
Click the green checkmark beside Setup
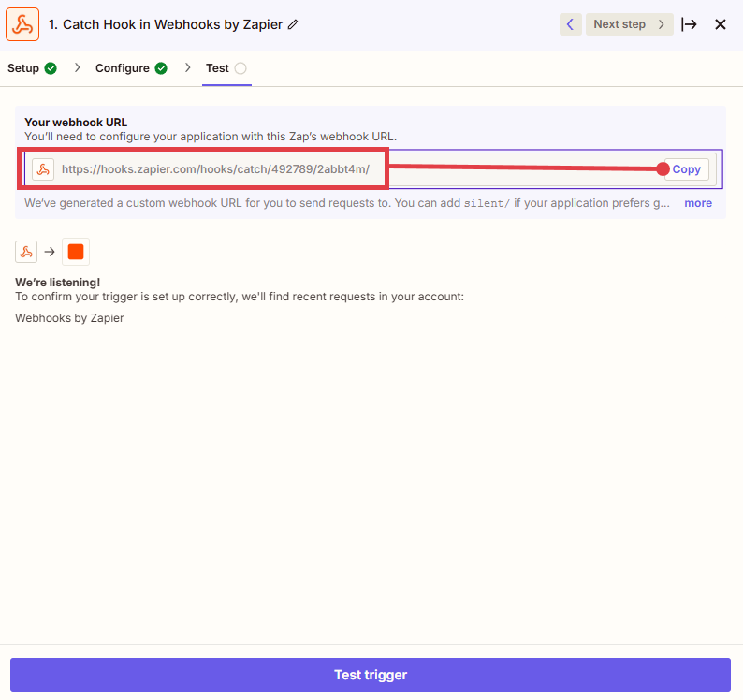[51, 68]
